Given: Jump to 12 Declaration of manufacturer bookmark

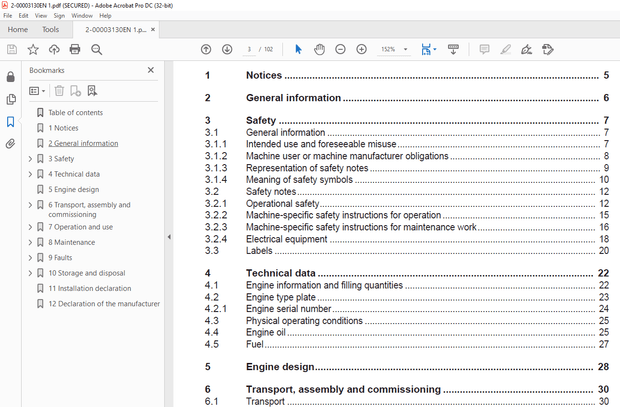Looking at the screenshot, I should (104, 304).
